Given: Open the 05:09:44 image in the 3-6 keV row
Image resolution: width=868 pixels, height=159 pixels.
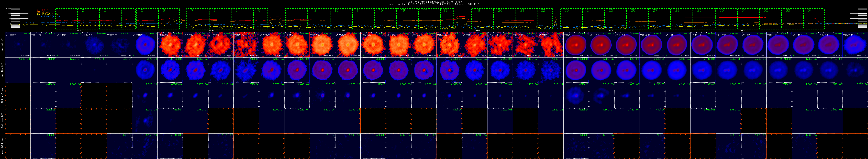Looking at the screenshot, I should tap(576, 44).
